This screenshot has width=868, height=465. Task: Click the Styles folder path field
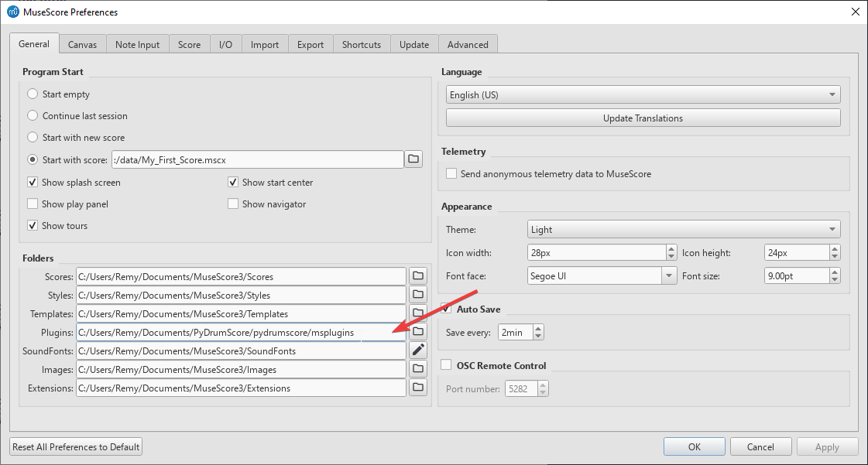pos(242,295)
